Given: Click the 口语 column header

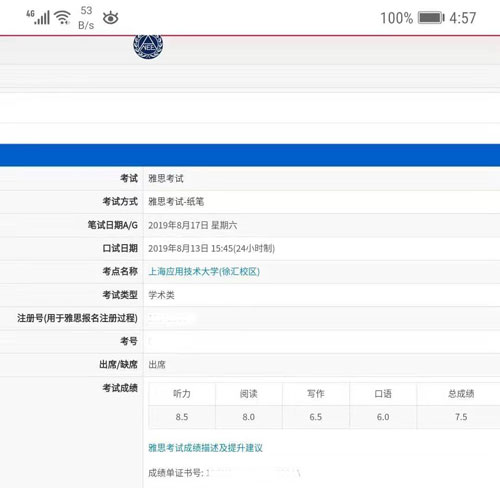Looking at the screenshot, I should 383,394.
